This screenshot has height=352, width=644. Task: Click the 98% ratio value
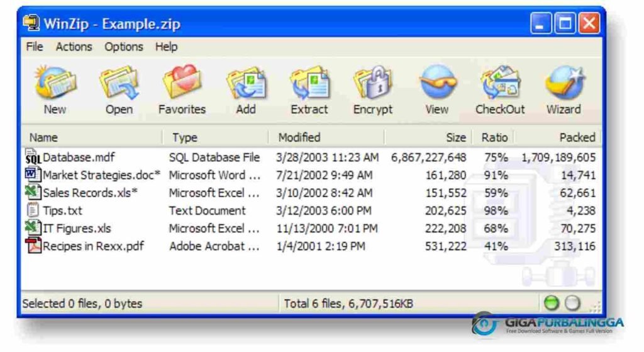click(496, 210)
